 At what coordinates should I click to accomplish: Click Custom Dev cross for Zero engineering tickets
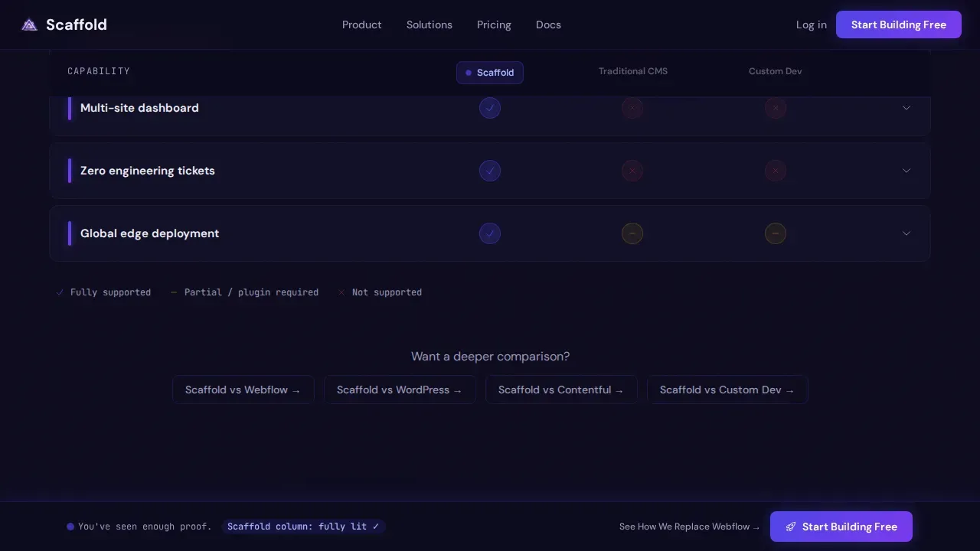tap(776, 171)
